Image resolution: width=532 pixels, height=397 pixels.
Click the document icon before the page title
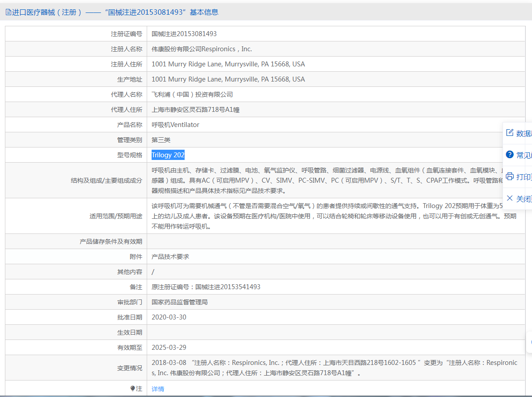tap(8, 12)
